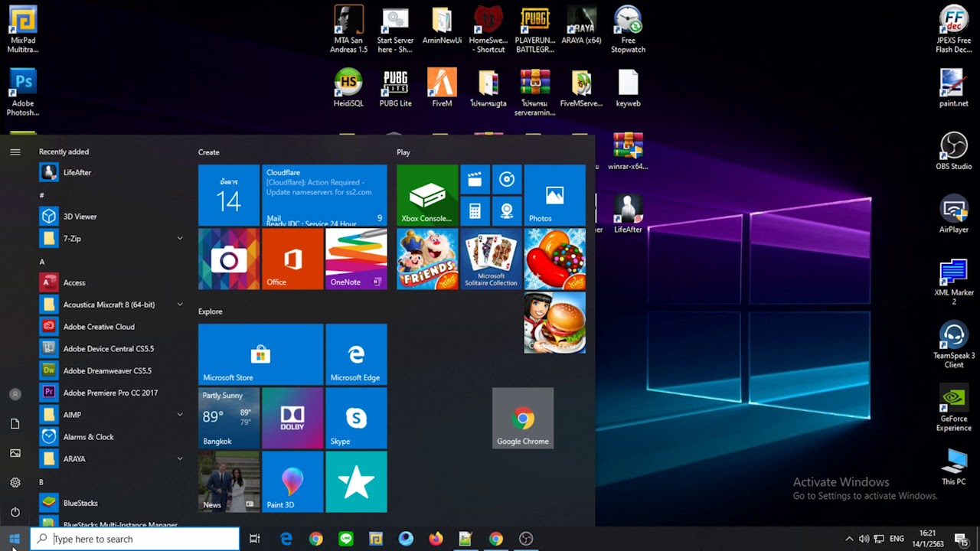Select the paint.net desktop icon
The image size is (980, 551).
coord(954,89)
